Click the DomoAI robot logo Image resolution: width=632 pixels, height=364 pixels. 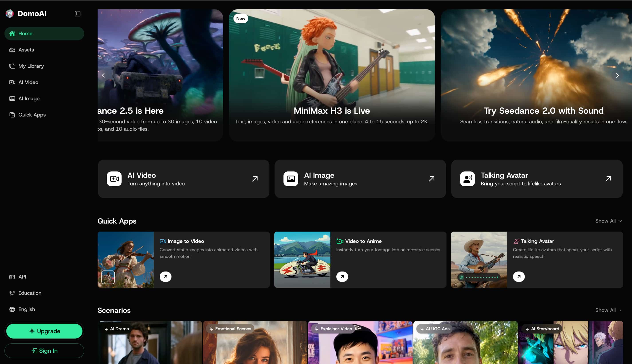point(10,14)
